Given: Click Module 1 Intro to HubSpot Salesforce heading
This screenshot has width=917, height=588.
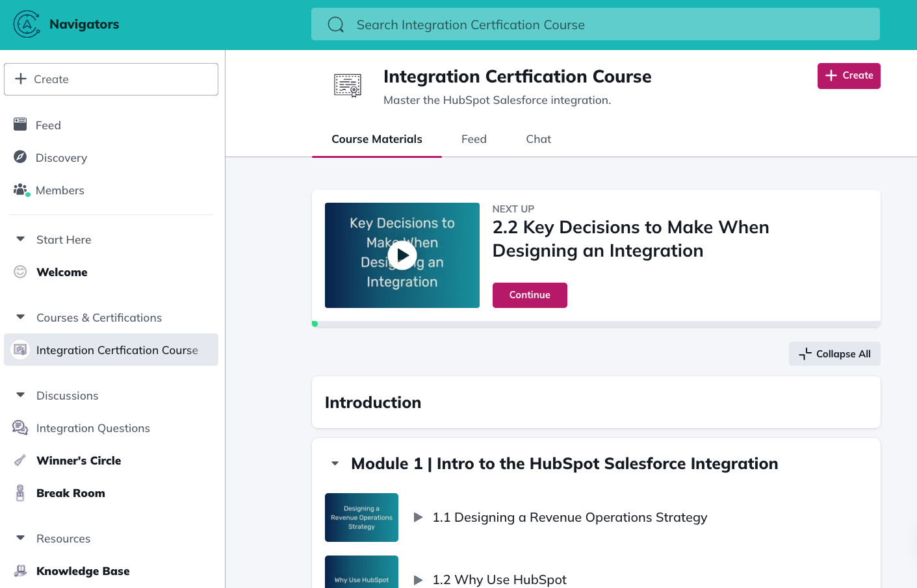Looking at the screenshot, I should coord(565,463).
